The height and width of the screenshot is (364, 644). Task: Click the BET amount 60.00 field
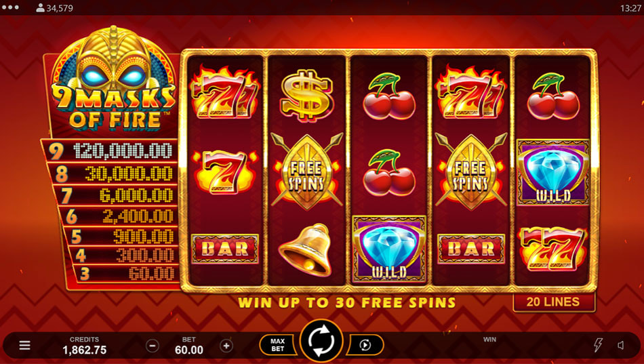click(x=189, y=346)
